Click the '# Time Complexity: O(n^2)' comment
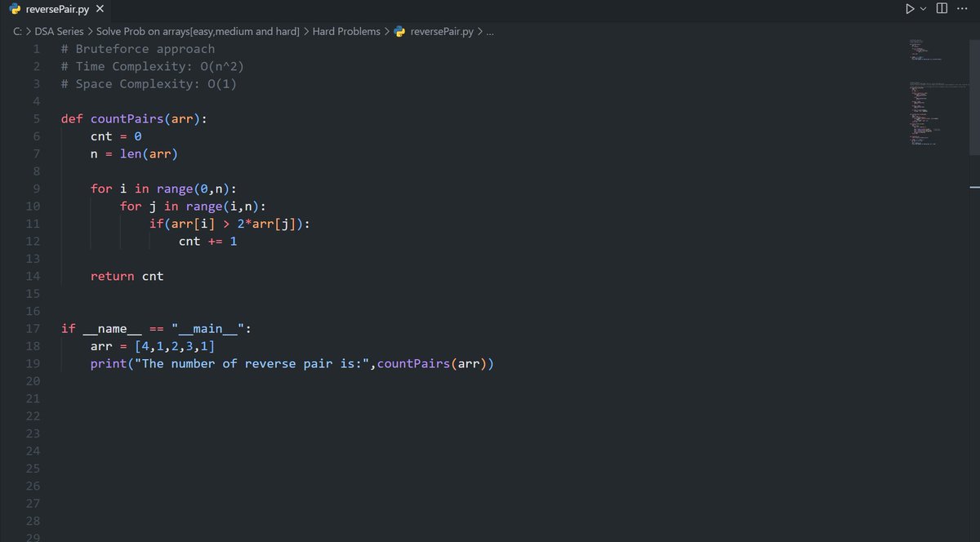The width and height of the screenshot is (980, 542). (x=152, y=66)
